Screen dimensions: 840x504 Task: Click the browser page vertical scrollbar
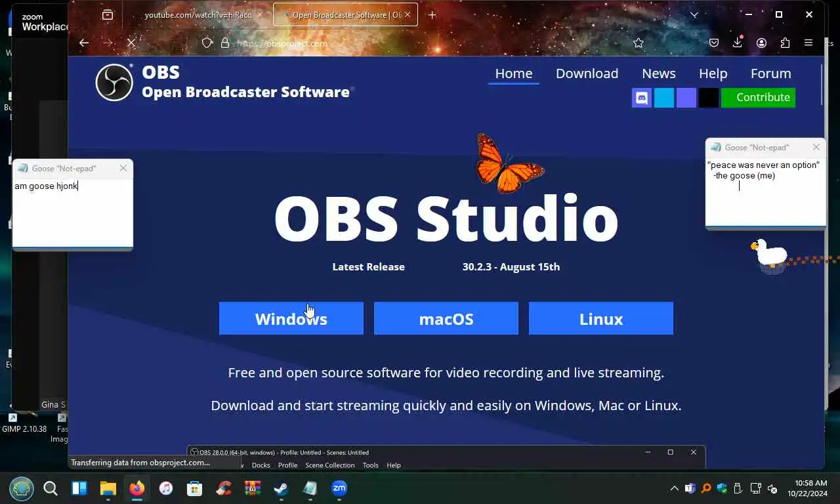(x=822, y=84)
